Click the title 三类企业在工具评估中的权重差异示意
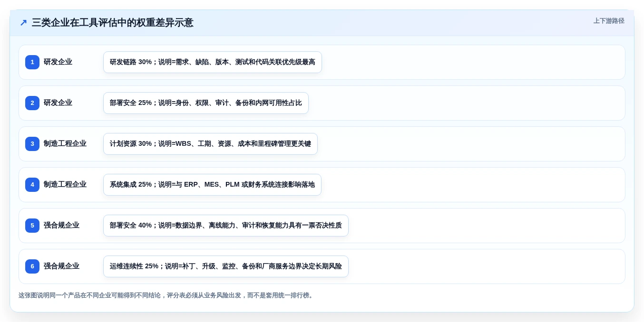 click(113, 23)
